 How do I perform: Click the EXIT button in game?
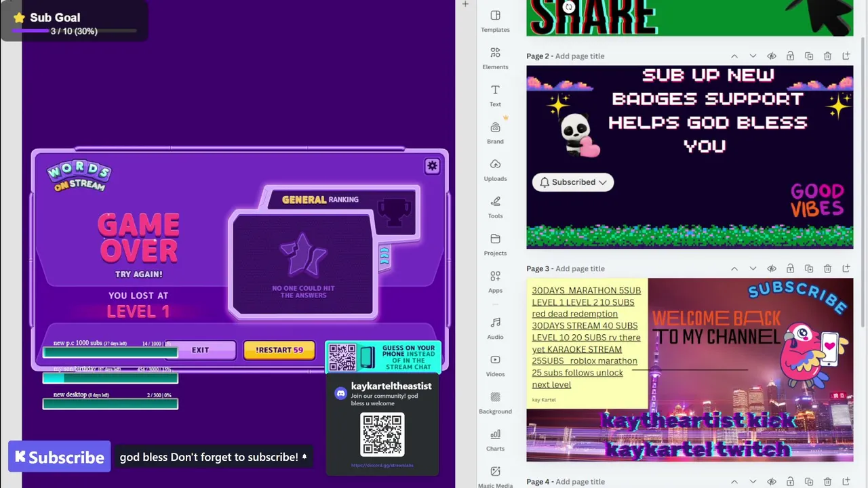tap(200, 350)
